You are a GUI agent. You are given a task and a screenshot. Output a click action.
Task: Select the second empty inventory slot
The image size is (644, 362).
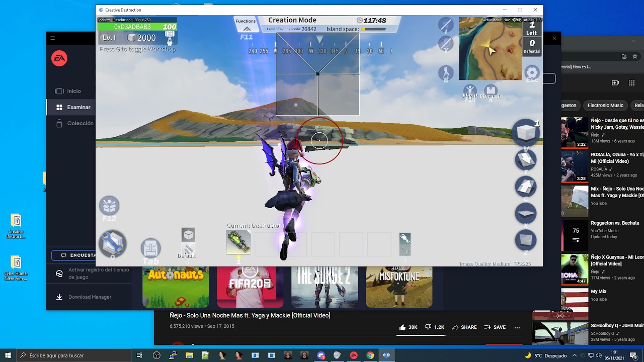[295, 244]
